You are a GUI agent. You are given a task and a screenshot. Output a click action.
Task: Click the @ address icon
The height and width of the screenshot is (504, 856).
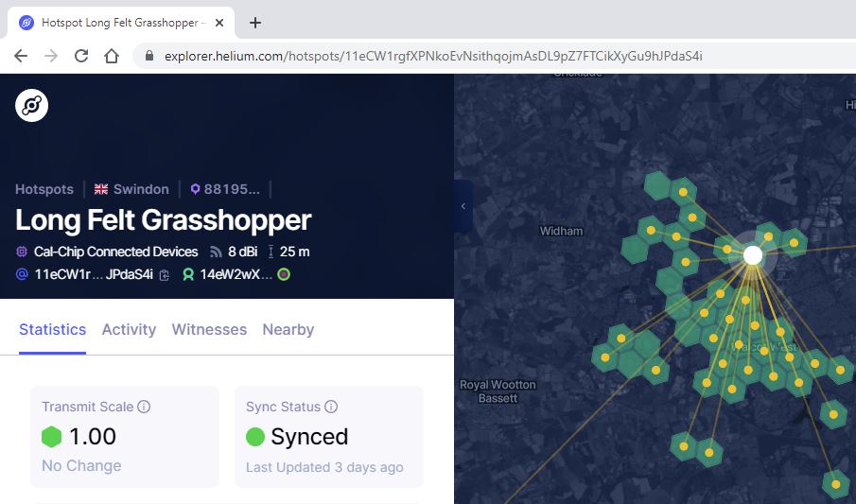pos(22,274)
